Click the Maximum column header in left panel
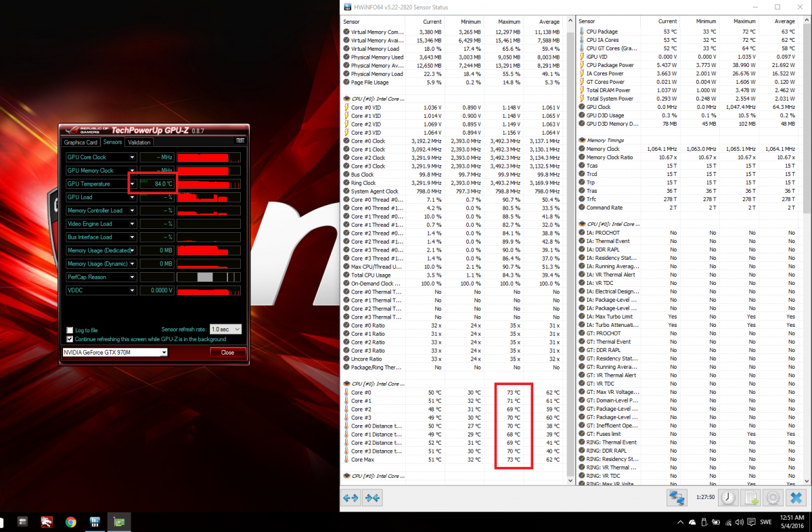Image resolution: width=812 pixels, height=532 pixels. click(x=509, y=22)
